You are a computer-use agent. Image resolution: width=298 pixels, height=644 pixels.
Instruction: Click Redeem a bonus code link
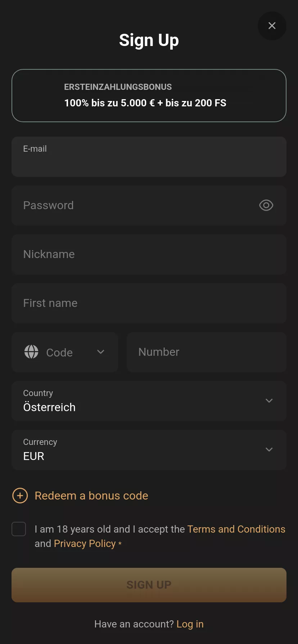point(91,496)
